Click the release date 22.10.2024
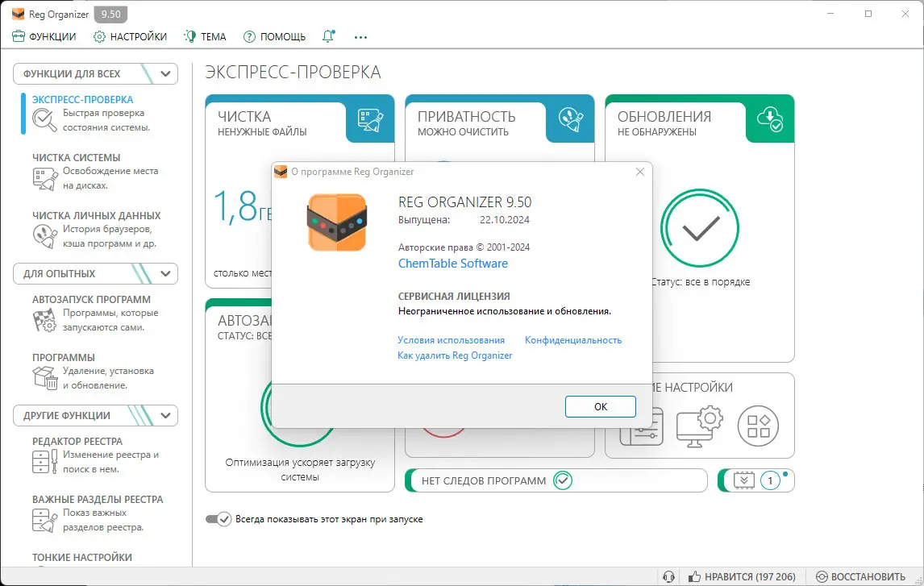Screen dimensions: 924x586 click(505, 220)
